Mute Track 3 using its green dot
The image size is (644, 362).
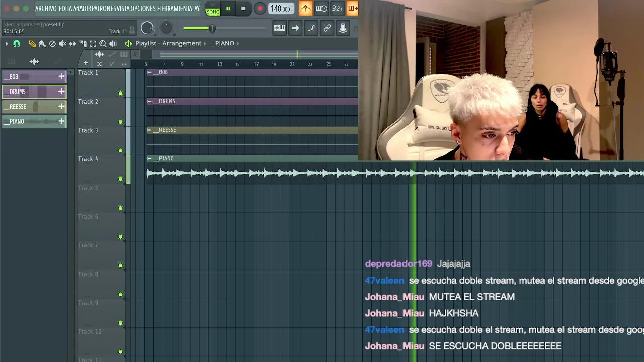(x=120, y=150)
